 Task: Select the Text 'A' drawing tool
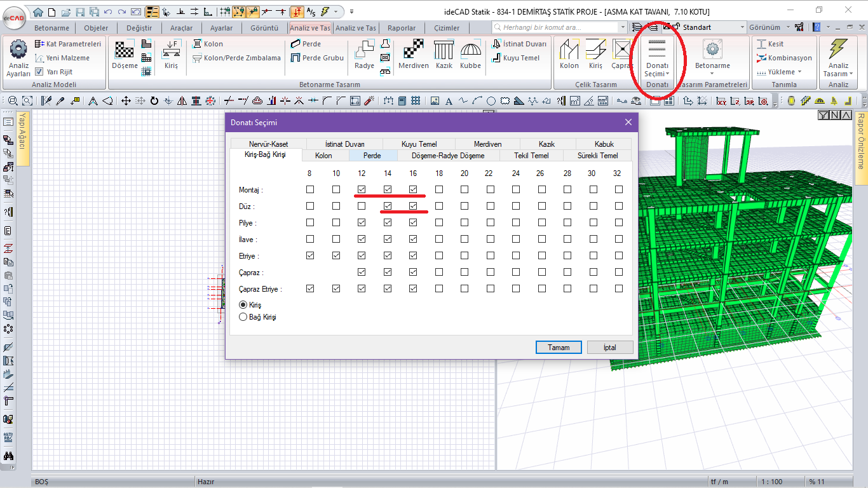point(449,100)
